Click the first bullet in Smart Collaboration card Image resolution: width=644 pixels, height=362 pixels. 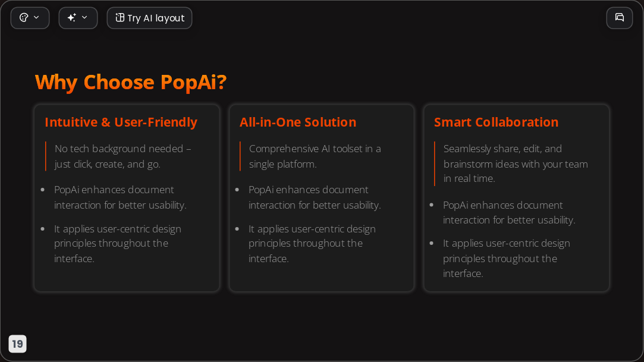pos(509,212)
